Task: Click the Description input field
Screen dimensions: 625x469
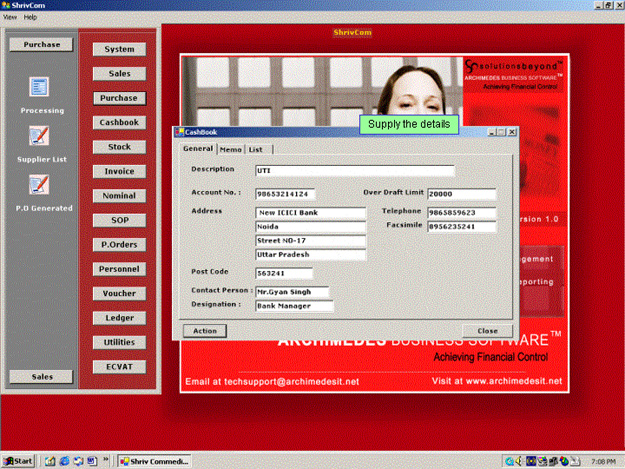Action: pyautogui.click(x=354, y=171)
